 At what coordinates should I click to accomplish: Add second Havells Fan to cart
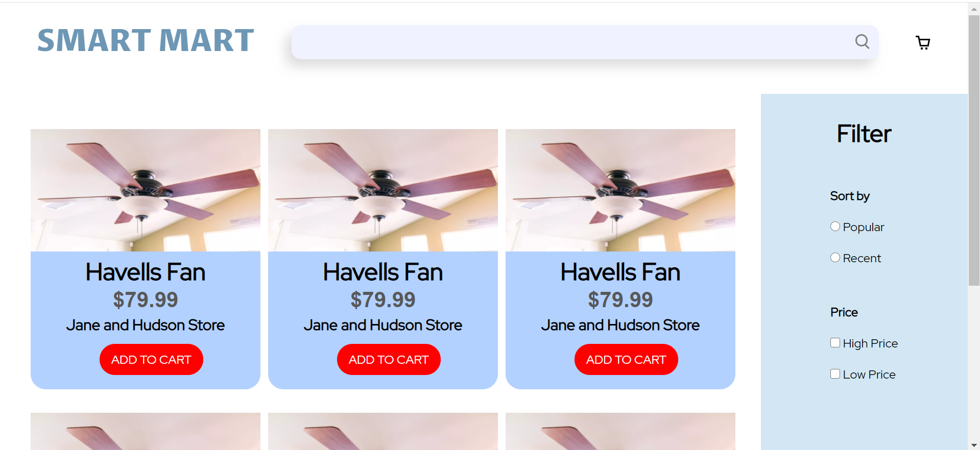click(389, 360)
